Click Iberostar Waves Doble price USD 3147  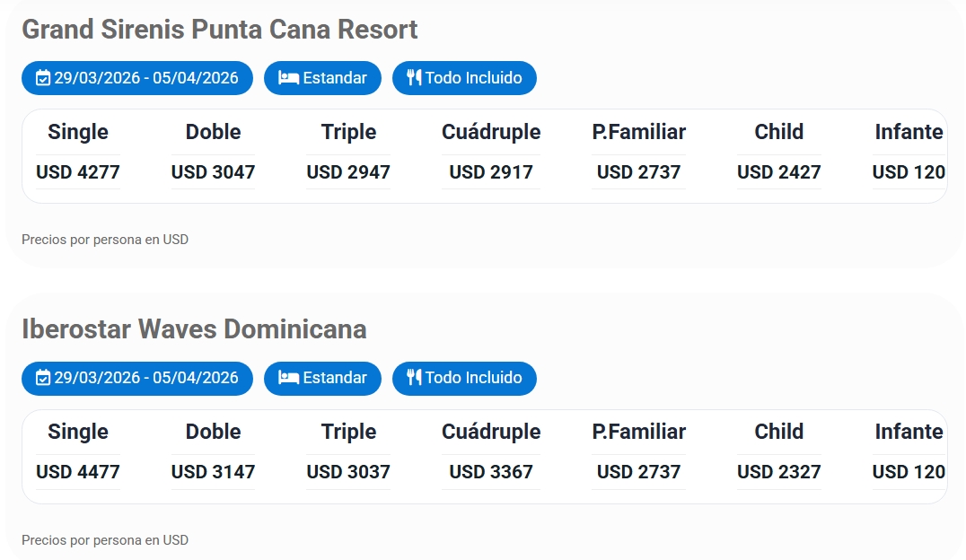214,472
